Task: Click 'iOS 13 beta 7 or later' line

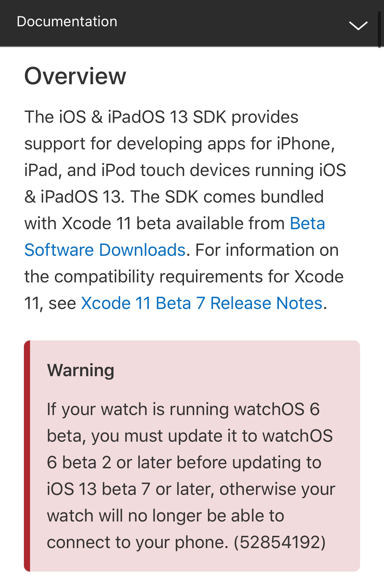Action: (x=191, y=489)
